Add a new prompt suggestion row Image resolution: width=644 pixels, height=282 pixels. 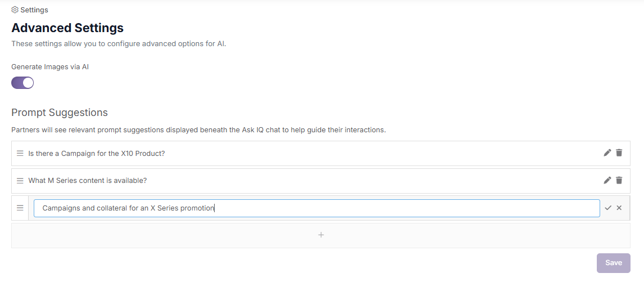(x=321, y=235)
